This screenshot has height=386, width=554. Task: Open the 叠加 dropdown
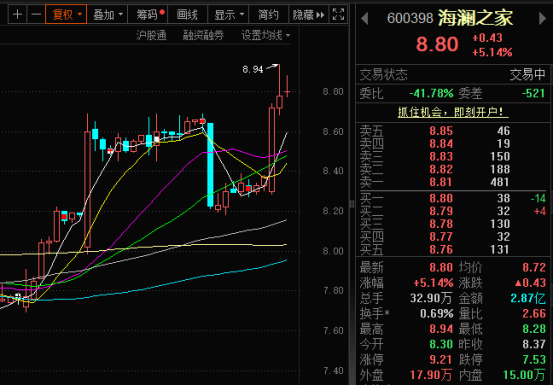(x=107, y=14)
